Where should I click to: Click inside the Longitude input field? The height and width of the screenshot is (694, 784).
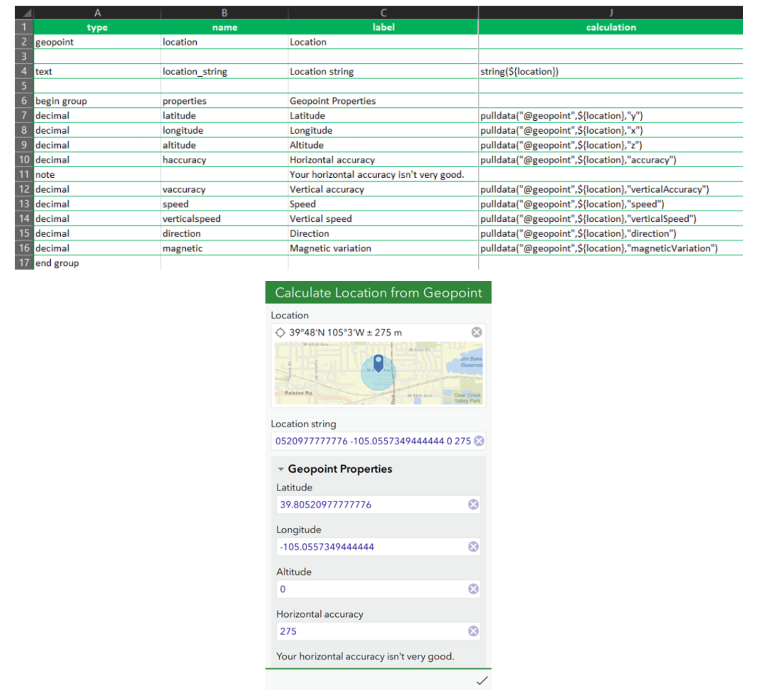(x=370, y=546)
